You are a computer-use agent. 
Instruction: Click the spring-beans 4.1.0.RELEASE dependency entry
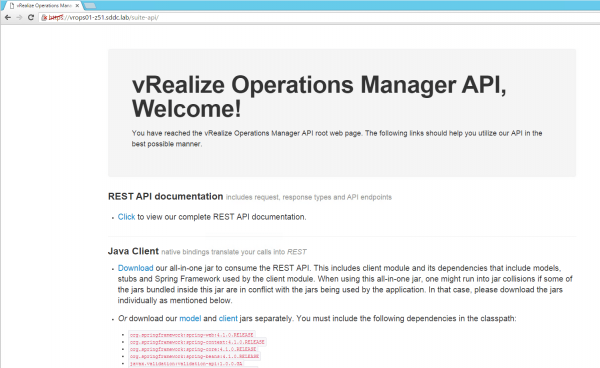[194, 356]
